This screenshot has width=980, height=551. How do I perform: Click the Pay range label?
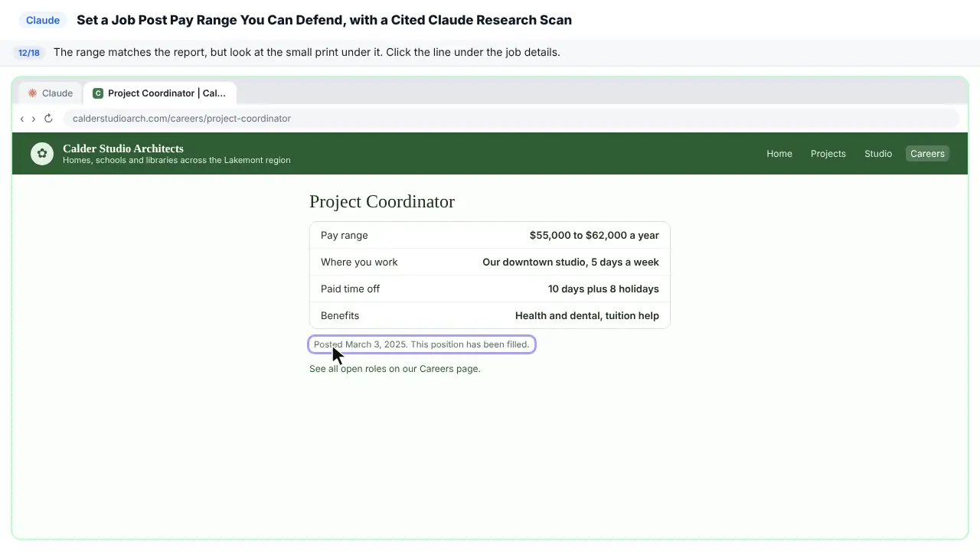345,236
